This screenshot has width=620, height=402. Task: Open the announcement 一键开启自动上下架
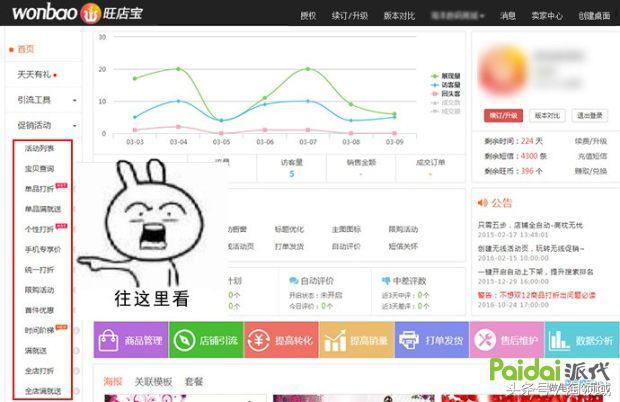click(x=536, y=272)
